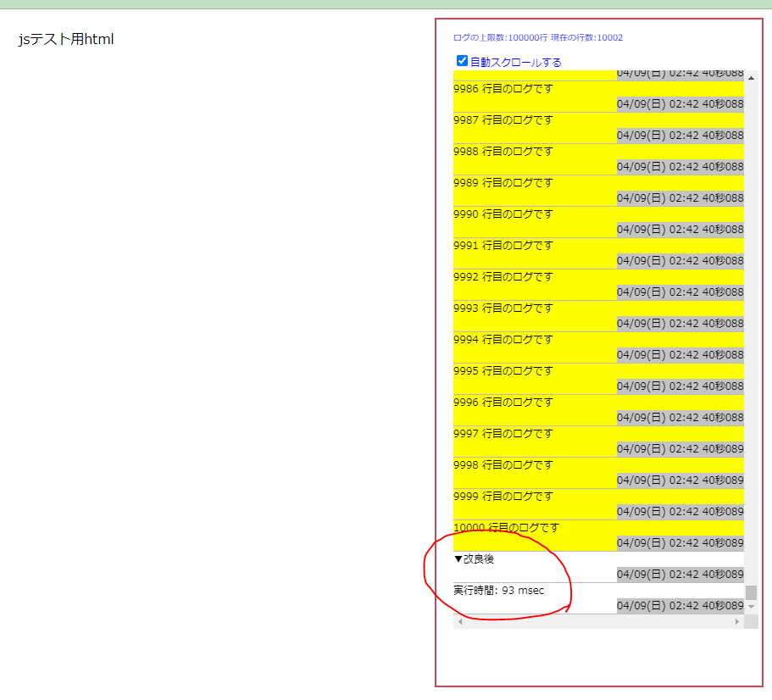The image size is (772, 700).
Task: Click the log scroll-up arrow
Action: [x=751, y=78]
